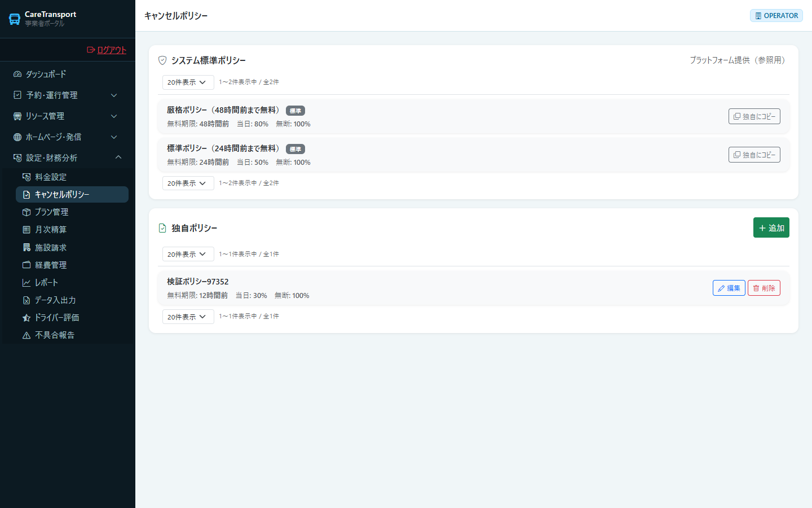
Task: Open プラン管理 in the sidebar
Action: click(72, 212)
